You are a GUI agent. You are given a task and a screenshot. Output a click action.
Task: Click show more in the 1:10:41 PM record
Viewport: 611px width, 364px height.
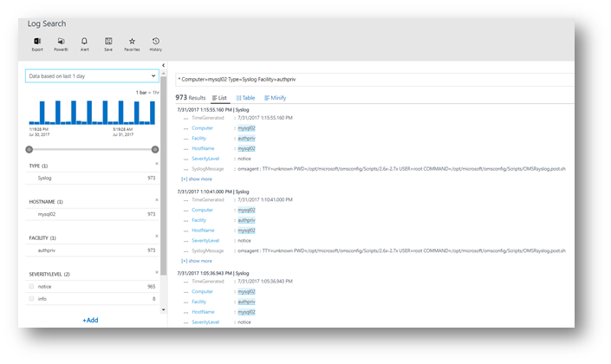[197, 261]
